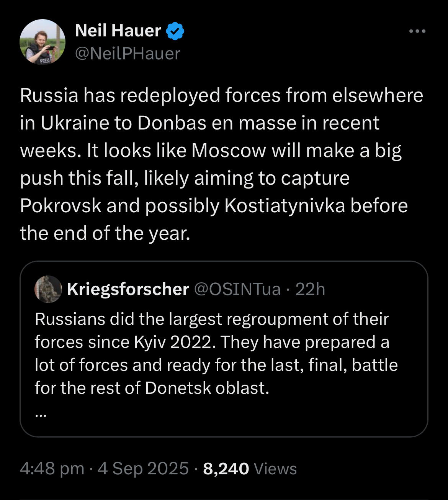Click the word "Kostiatynivka" in the tweet
The width and height of the screenshot is (448, 500).
[x=284, y=206]
